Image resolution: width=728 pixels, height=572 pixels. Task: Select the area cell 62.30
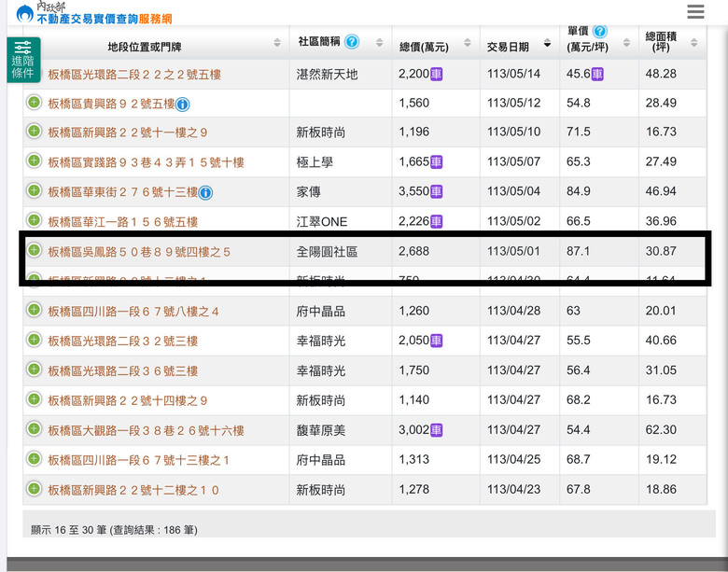(661, 429)
